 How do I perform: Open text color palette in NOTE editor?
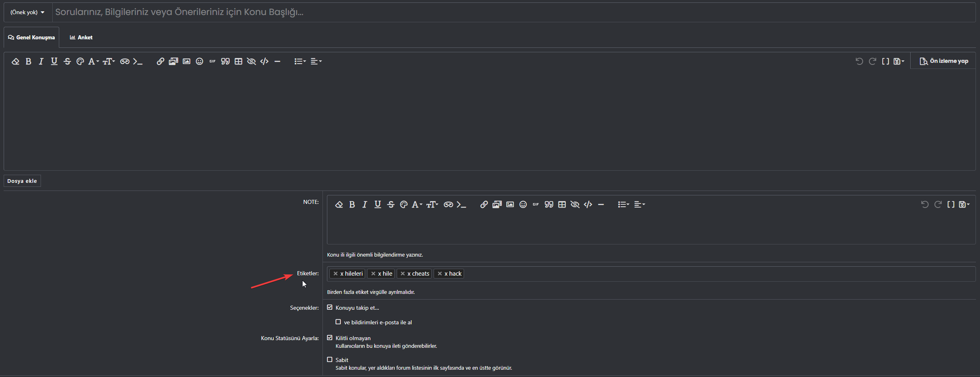point(404,204)
